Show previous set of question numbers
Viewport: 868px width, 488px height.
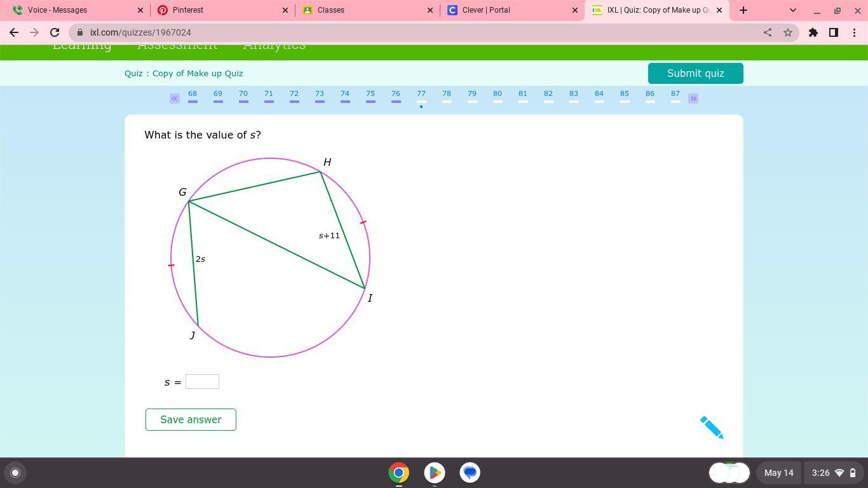[x=175, y=98]
